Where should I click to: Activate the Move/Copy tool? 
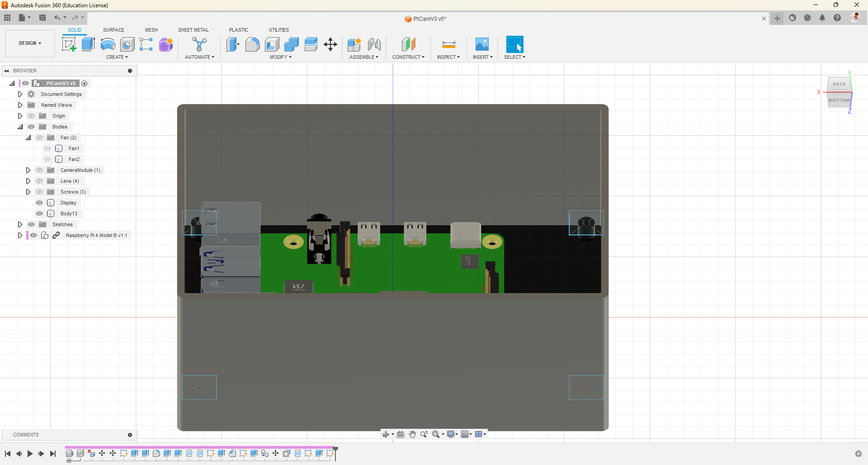(x=330, y=44)
